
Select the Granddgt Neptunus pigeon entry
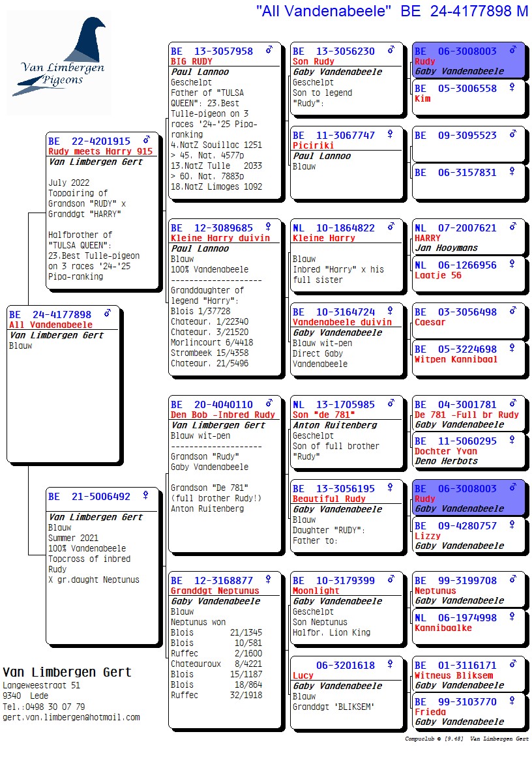tap(214, 591)
